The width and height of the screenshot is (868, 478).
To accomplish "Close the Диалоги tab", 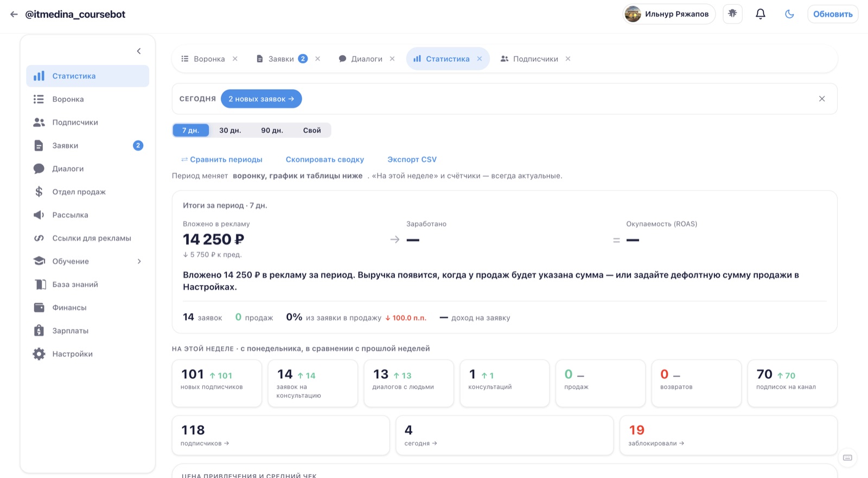I will tap(392, 59).
